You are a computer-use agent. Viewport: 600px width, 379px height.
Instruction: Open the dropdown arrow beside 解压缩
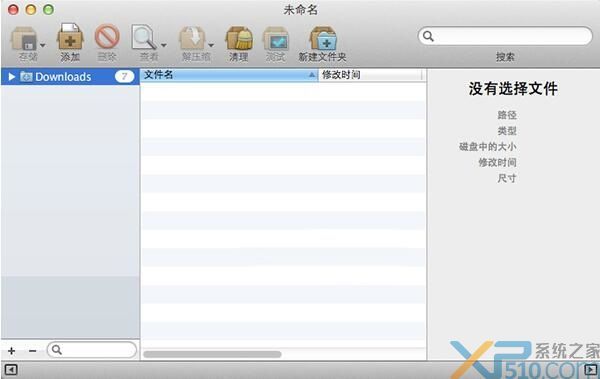click(211, 45)
